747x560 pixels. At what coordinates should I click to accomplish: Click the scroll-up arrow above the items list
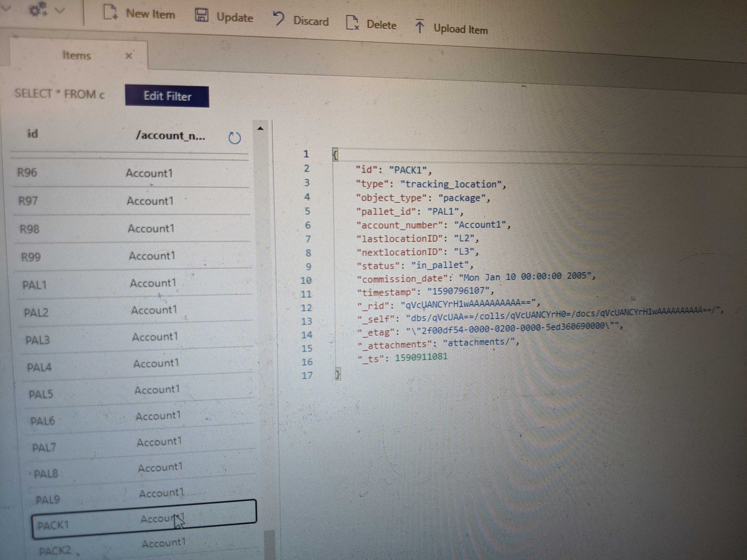[260, 128]
